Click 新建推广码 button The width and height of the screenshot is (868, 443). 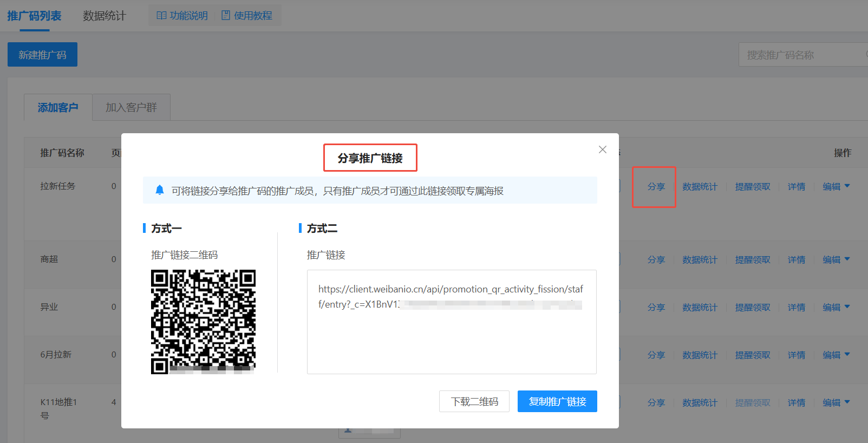(x=42, y=55)
